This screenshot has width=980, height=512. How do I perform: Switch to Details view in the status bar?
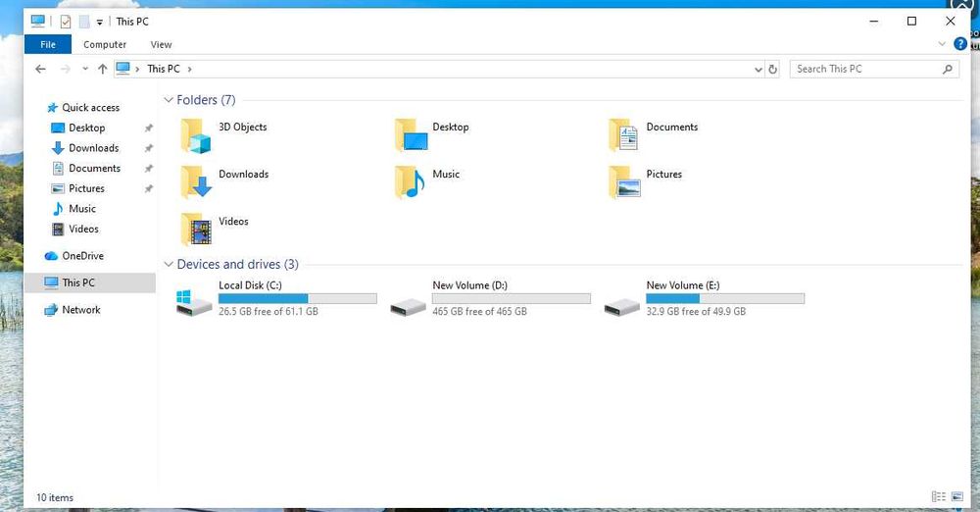point(939,496)
